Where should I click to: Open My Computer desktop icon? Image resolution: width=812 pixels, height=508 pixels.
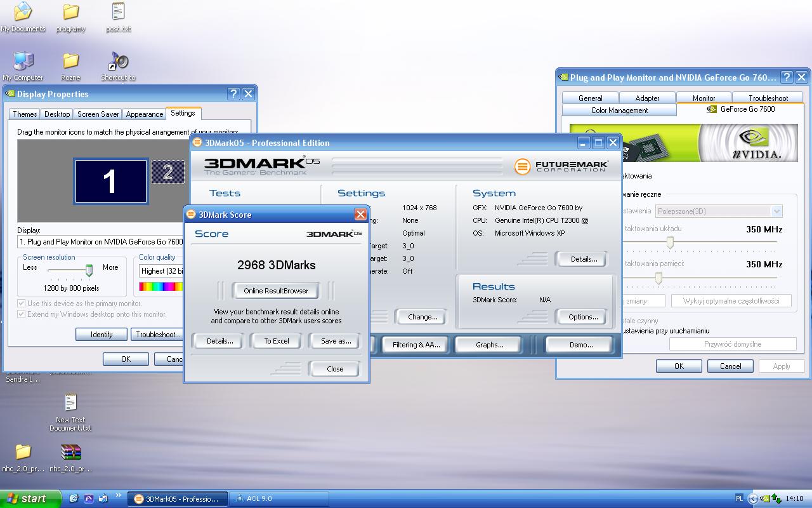click(23, 66)
